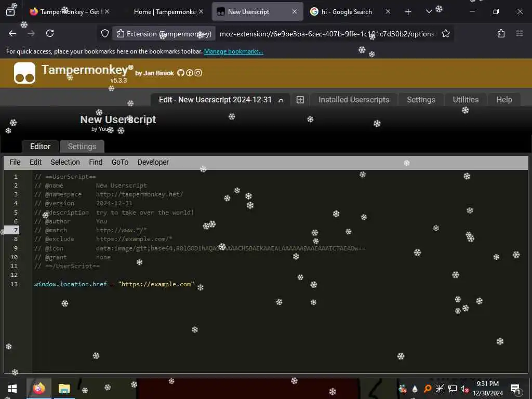Close the Tampermonkey – Get tab

click(107, 11)
